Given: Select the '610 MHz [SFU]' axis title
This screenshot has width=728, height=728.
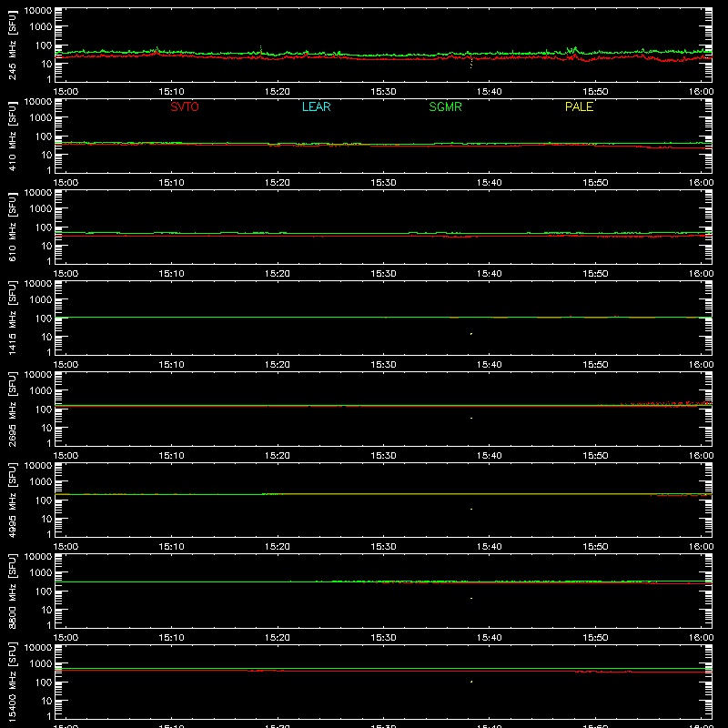Looking at the screenshot, I should pyautogui.click(x=12, y=227).
